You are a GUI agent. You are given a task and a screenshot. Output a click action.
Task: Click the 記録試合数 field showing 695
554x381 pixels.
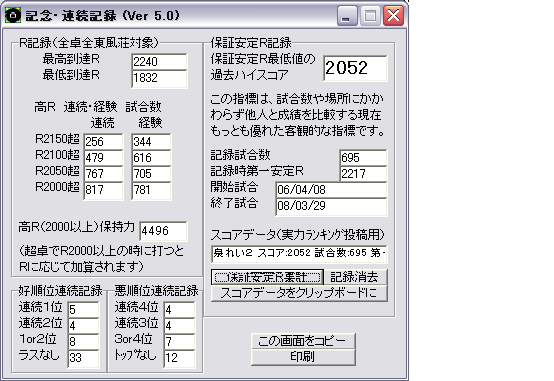tap(363, 158)
